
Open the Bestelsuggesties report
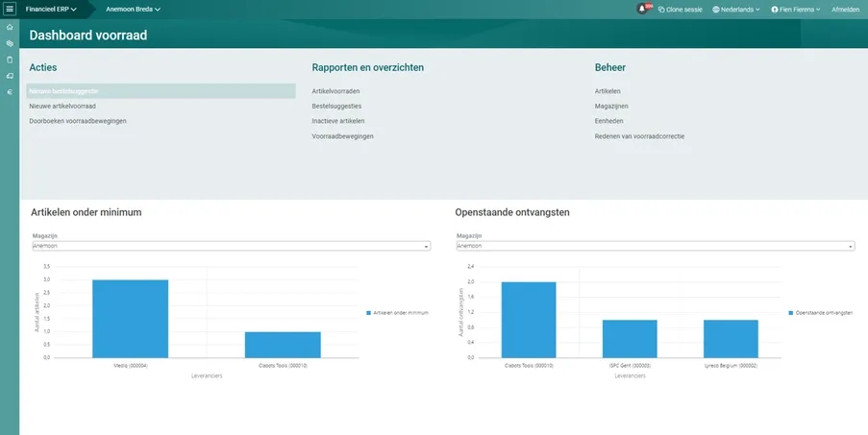click(336, 107)
